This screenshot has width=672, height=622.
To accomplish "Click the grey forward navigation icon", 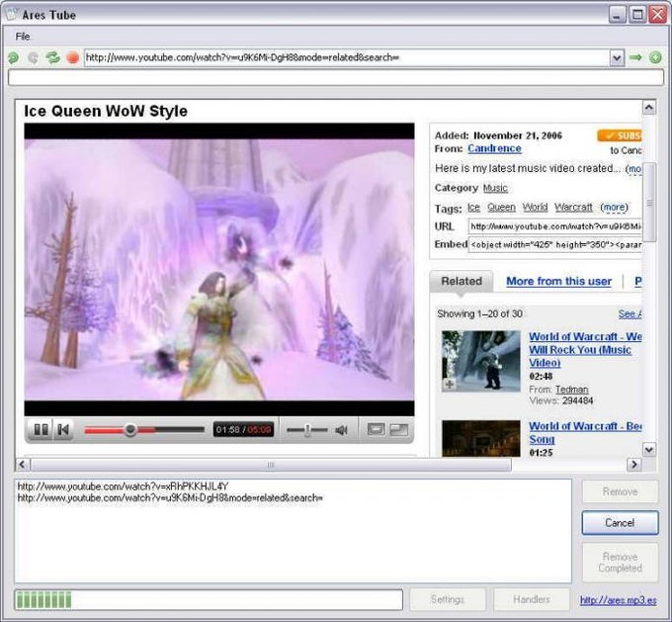I will pos(33,57).
